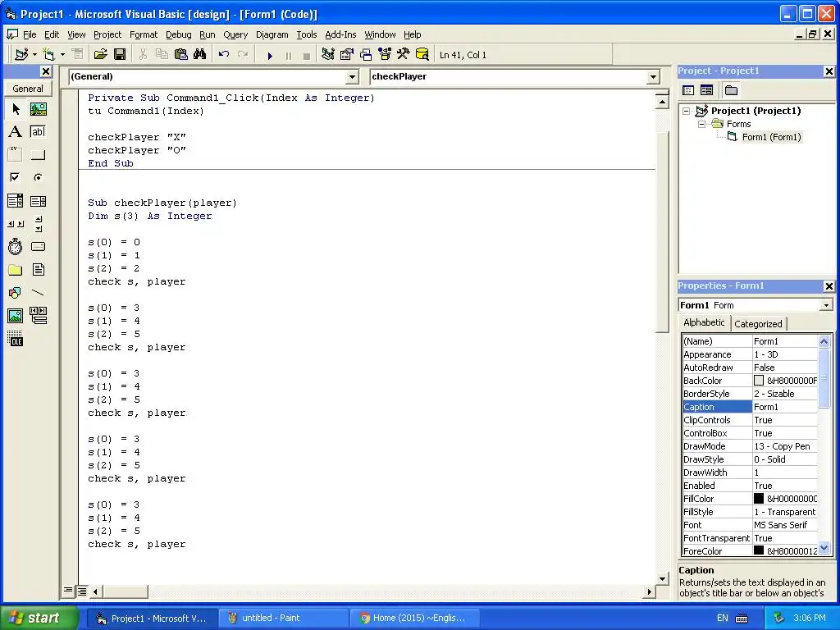Select the Shape control tool
The image size is (840, 630).
click(16, 293)
